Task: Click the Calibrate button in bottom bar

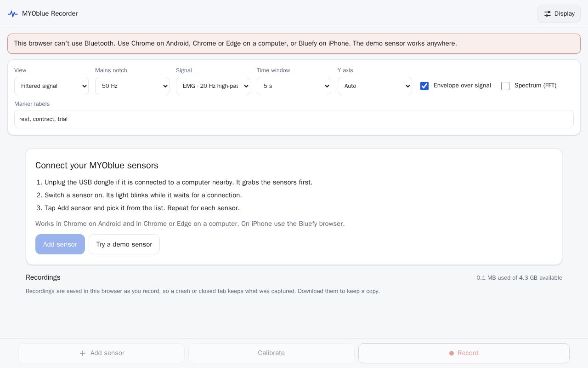Action: [x=271, y=353]
